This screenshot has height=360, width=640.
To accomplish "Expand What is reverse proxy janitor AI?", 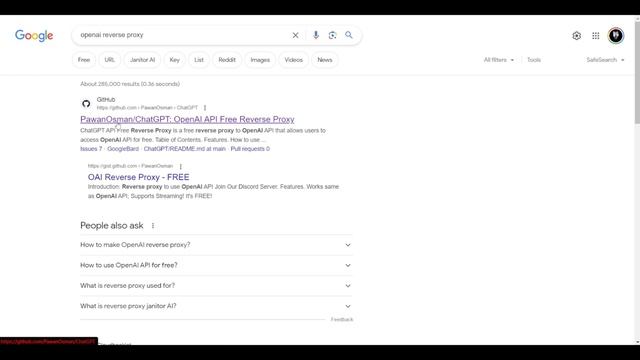I will click(x=216, y=306).
